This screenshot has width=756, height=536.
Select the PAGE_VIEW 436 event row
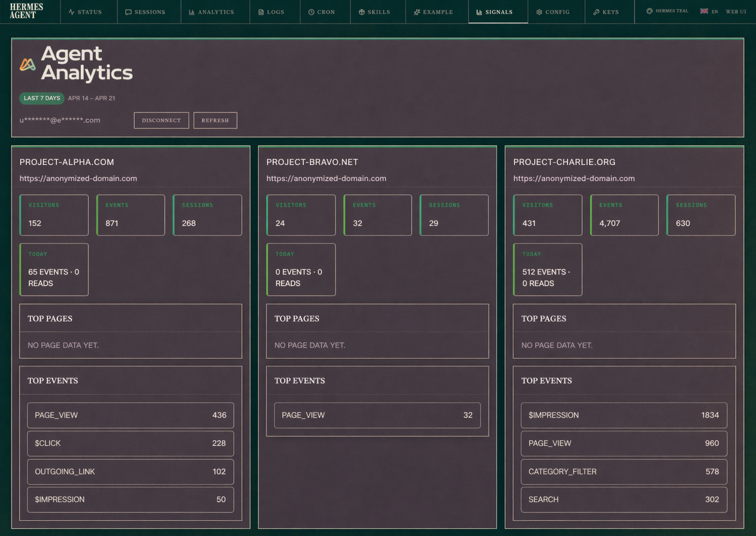coord(130,415)
